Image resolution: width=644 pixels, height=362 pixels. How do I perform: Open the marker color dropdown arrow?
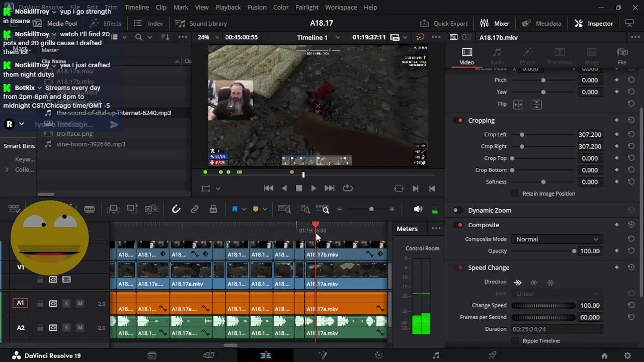(265, 209)
